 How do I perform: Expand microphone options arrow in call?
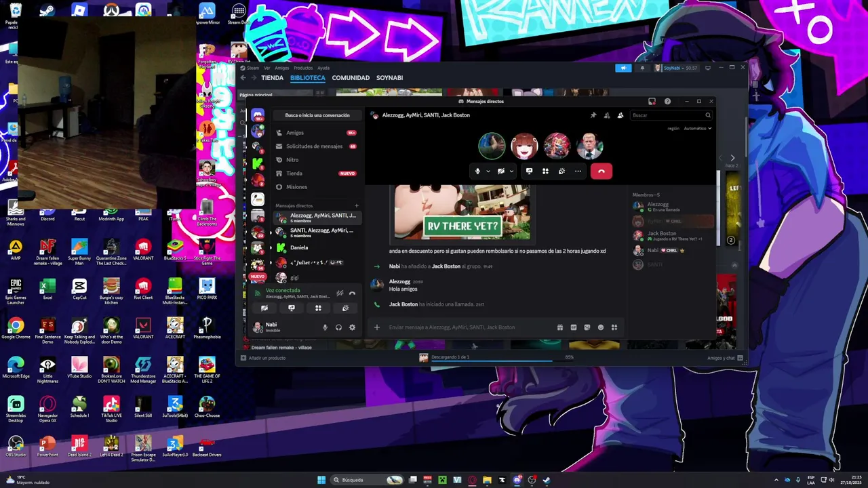point(488,171)
